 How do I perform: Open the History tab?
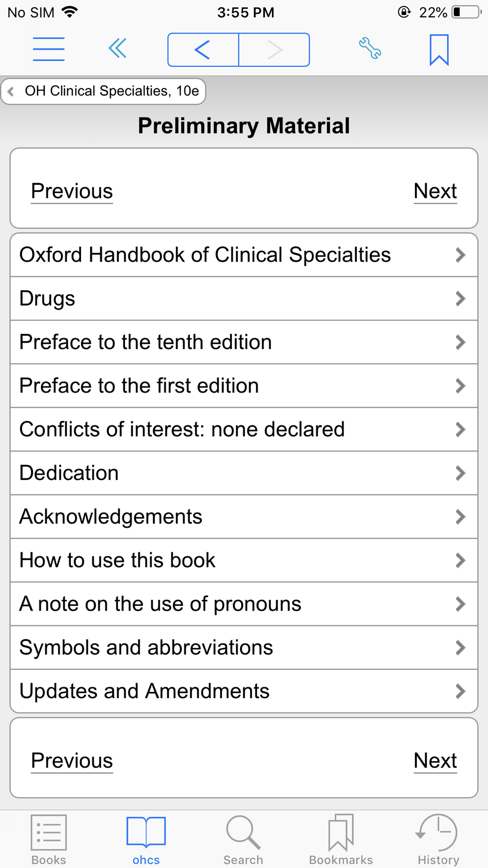[x=438, y=840]
